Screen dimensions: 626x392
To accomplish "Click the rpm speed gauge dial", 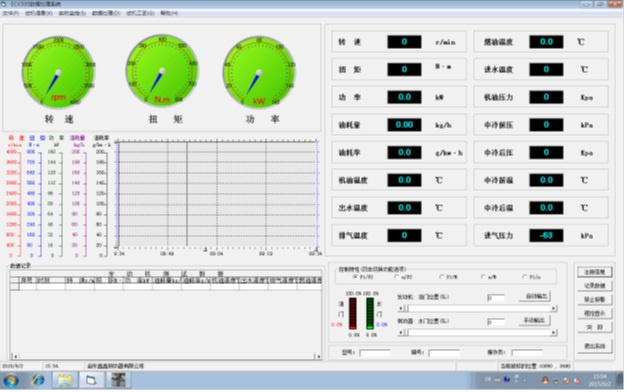I will [x=58, y=72].
